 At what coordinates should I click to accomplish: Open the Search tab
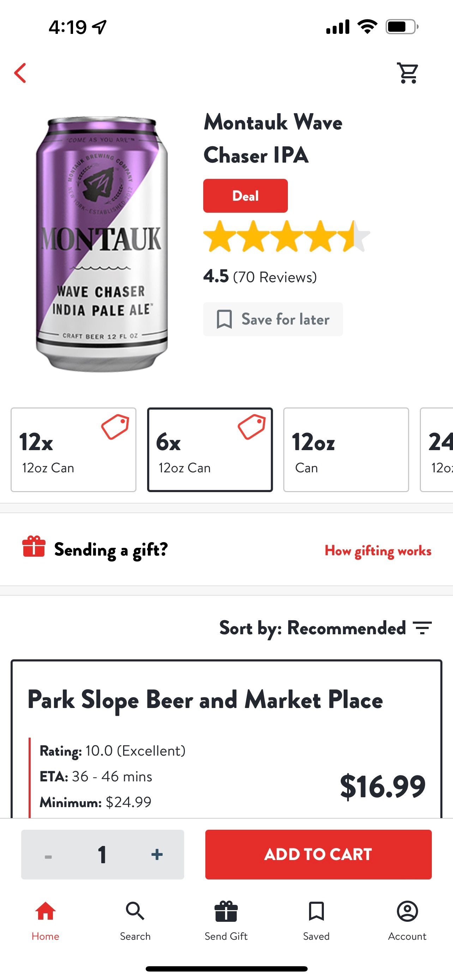point(135,920)
